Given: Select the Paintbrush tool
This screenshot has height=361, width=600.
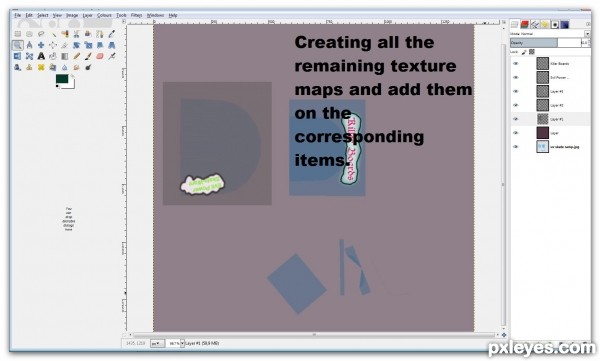Looking at the screenshot, I should (x=88, y=56).
